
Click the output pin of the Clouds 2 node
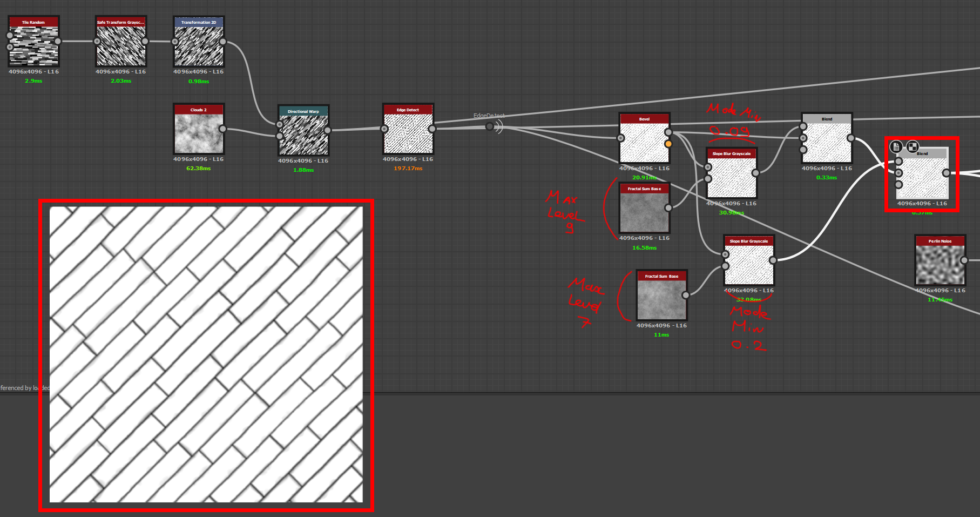pos(222,129)
